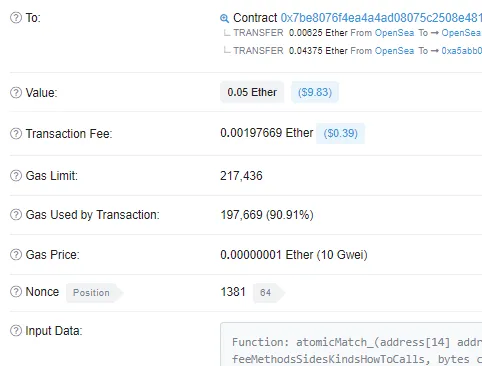Click the $0.39 transaction fee badge
Image resolution: width=482 pixels, height=366 pixels.
[340, 133]
